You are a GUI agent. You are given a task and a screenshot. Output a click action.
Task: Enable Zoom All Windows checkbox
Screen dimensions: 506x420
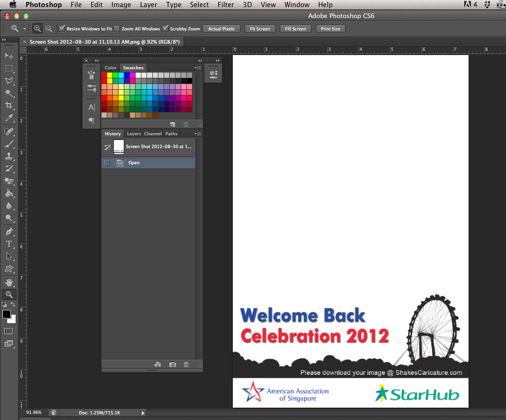coord(117,28)
